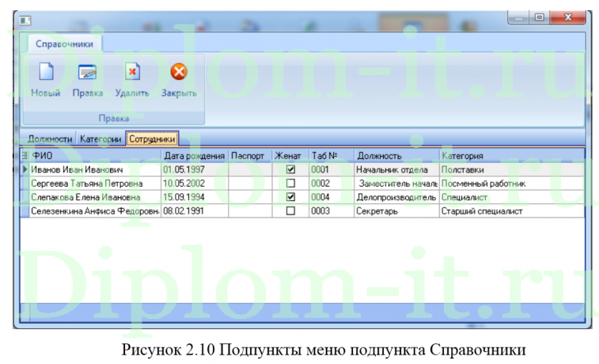
Task: Click position cell Начальник отдела
Action: click(x=396, y=169)
